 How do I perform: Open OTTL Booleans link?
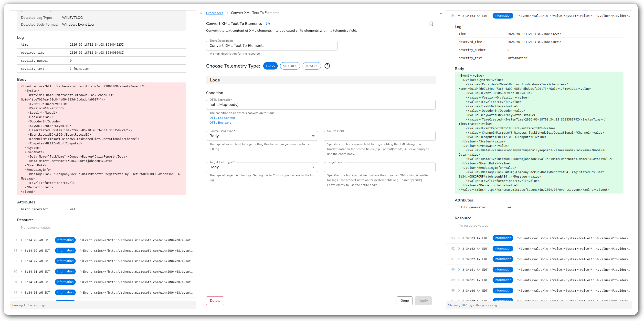click(220, 122)
